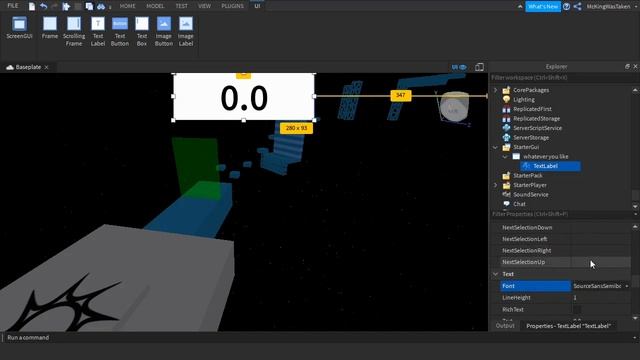Viewport: 640px width, 360px height.
Task: Undo the last action
Action: 43,6
